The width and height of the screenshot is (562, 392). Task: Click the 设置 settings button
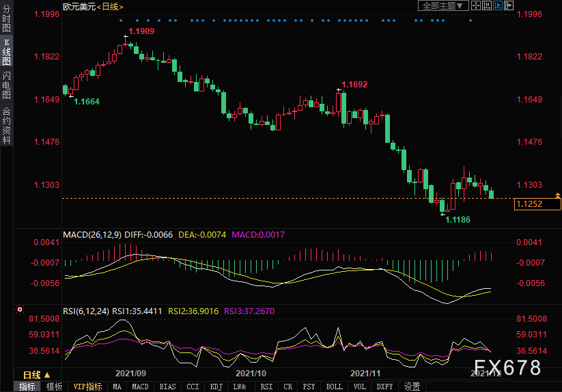pos(412,387)
